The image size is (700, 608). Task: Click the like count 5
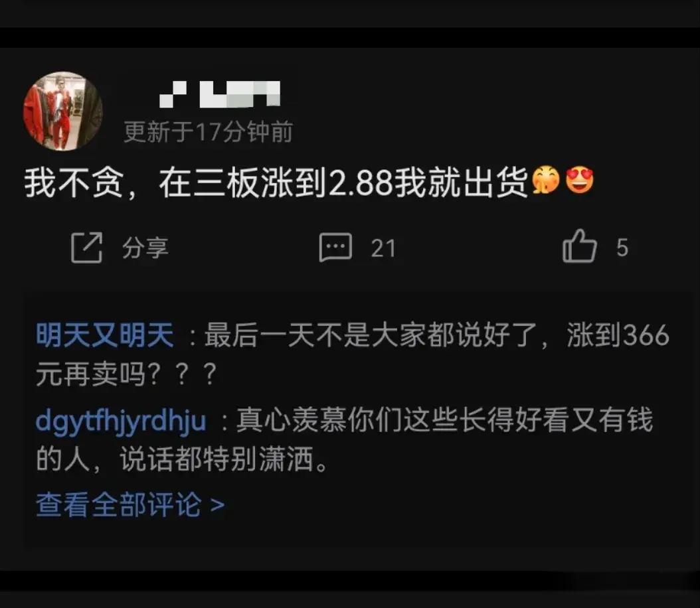[622, 248]
